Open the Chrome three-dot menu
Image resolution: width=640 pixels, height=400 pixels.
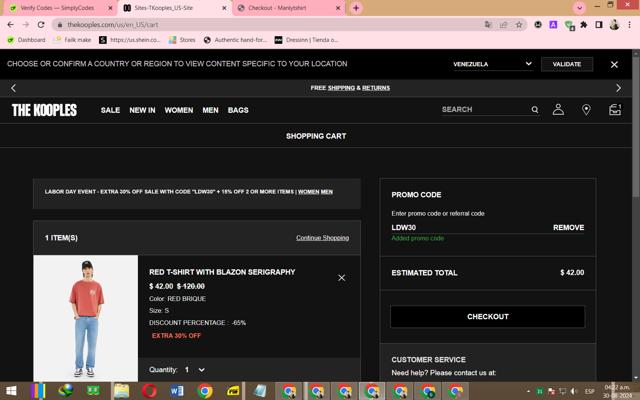631,24
